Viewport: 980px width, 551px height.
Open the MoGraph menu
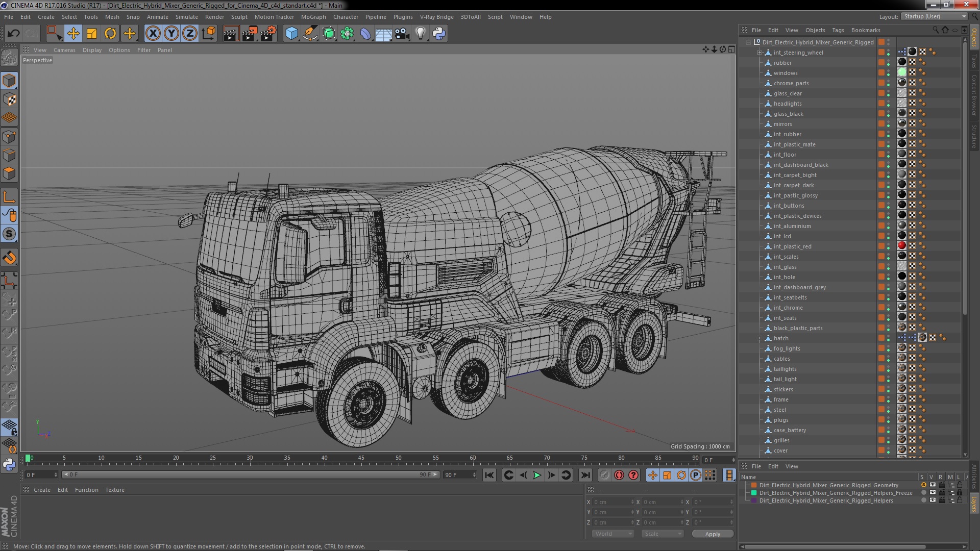313,17
